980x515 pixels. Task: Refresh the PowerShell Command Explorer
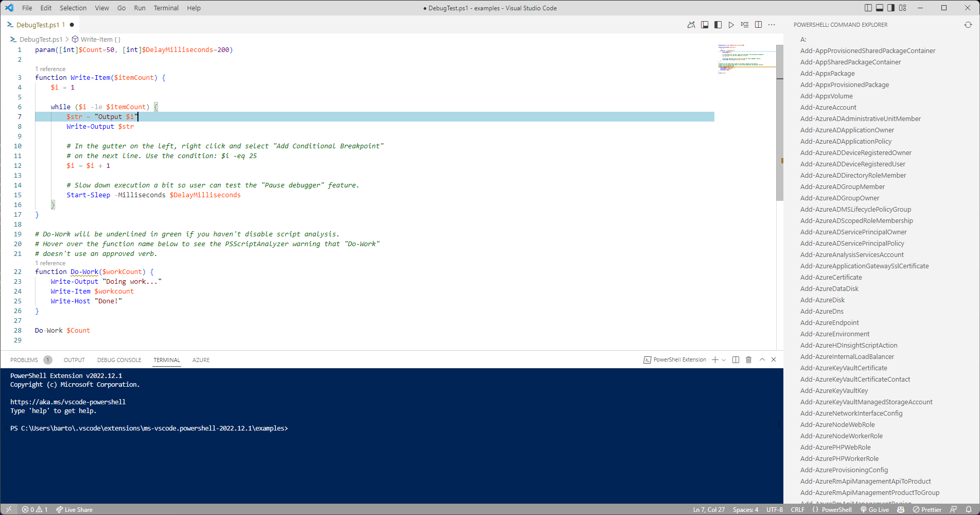click(968, 25)
